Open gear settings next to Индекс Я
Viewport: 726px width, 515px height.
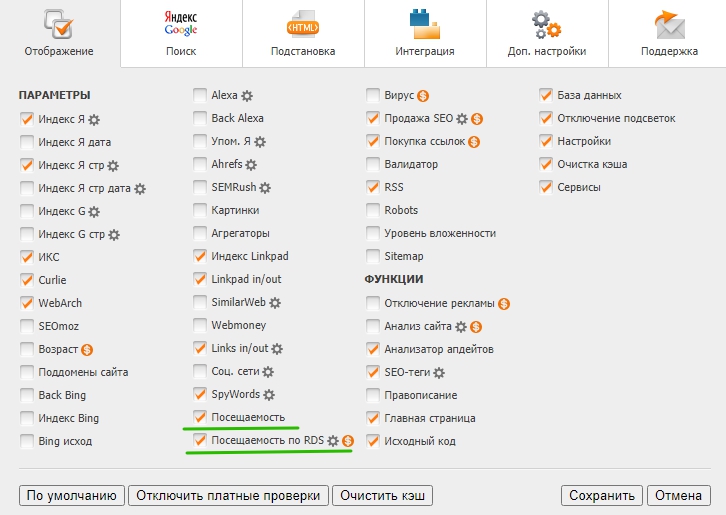pos(94,119)
